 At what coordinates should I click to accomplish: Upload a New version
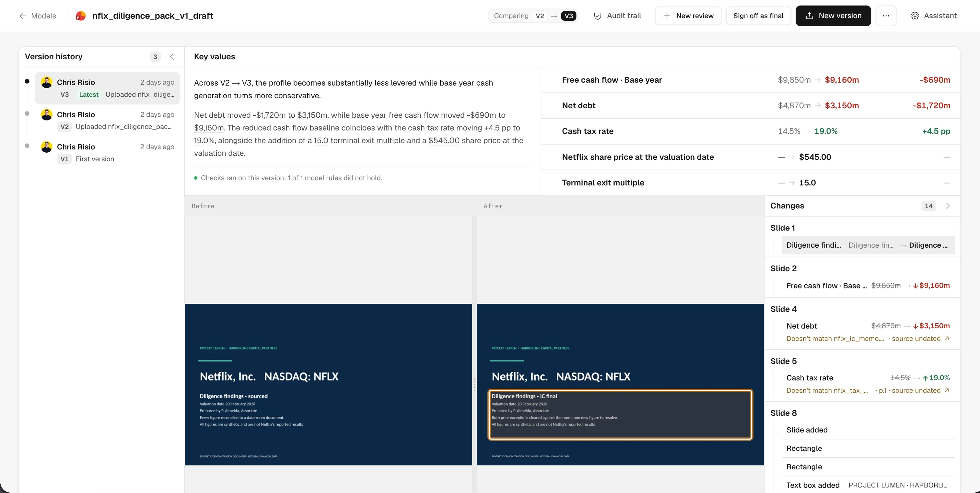pos(833,16)
